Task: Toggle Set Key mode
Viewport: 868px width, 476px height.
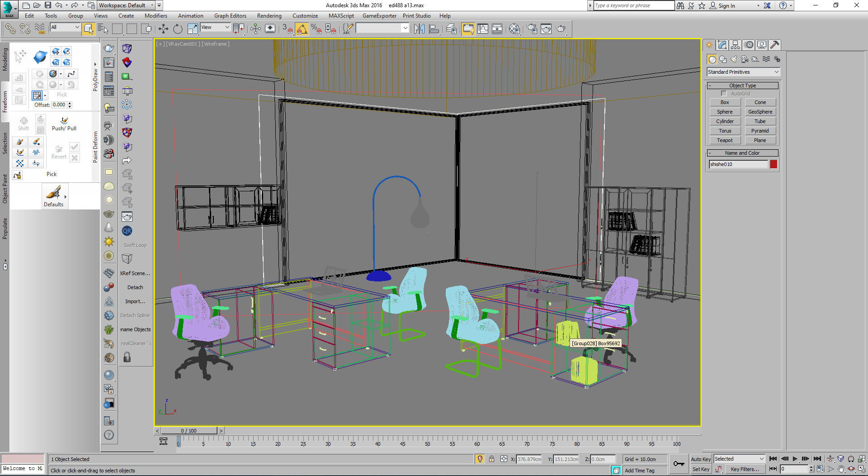Action: [x=701, y=469]
